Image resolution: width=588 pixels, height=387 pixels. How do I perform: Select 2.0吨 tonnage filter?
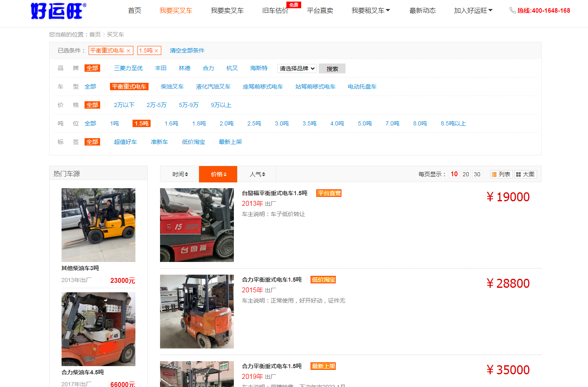(x=227, y=123)
